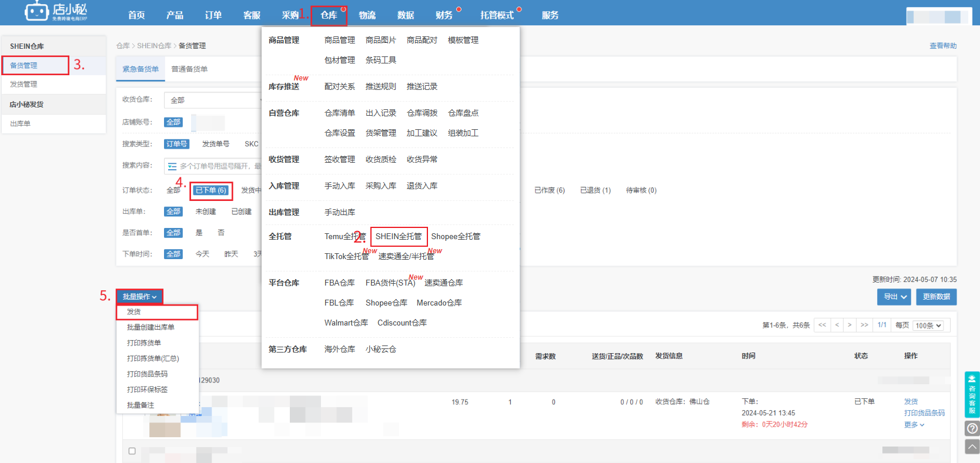Filter order time by 昨天
The height and width of the screenshot is (463, 980).
coord(231,254)
